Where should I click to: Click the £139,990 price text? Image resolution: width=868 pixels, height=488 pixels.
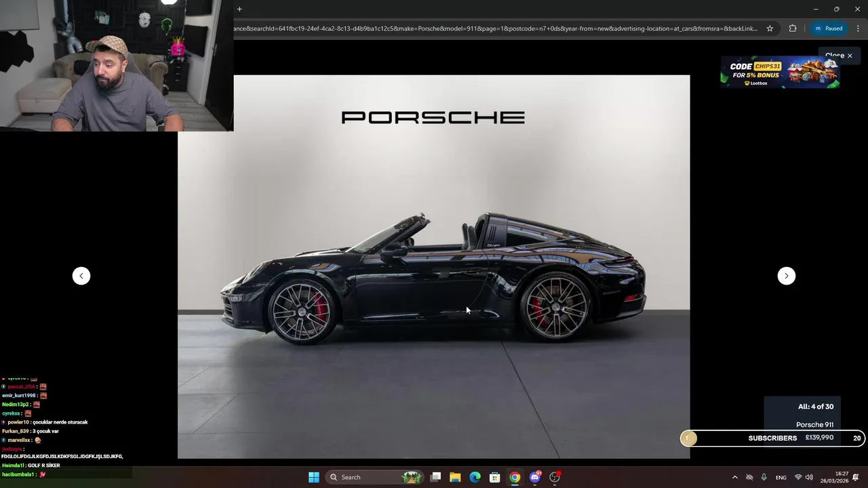pyautogui.click(x=819, y=438)
